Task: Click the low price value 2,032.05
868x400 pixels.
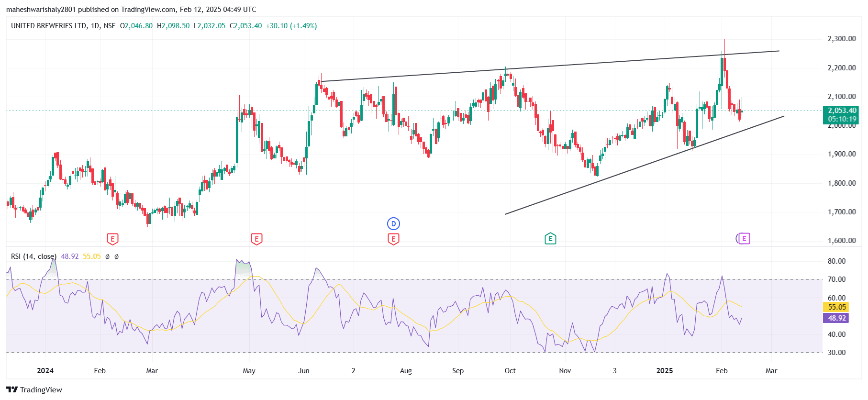Action: (211, 26)
